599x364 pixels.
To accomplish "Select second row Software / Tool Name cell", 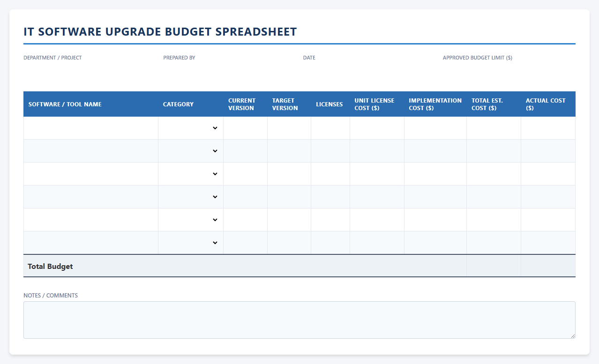I will [x=91, y=151].
